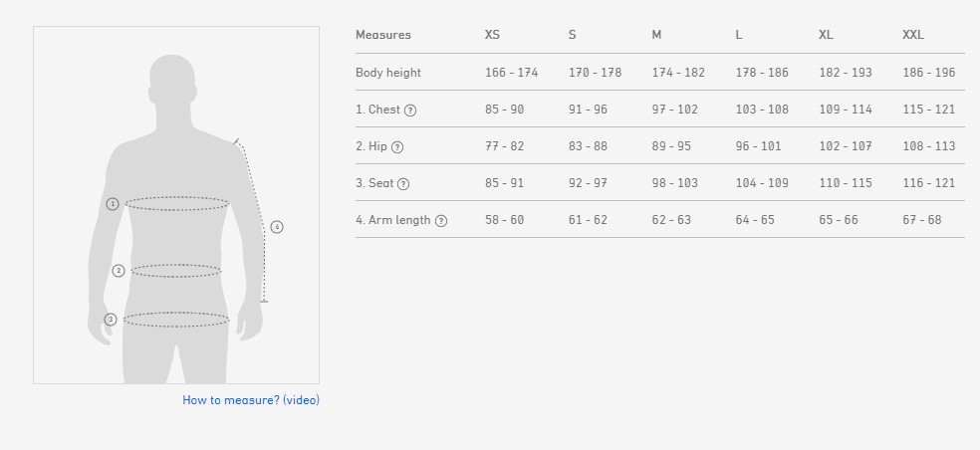Click seat marker 3 on body diagram

point(111,320)
